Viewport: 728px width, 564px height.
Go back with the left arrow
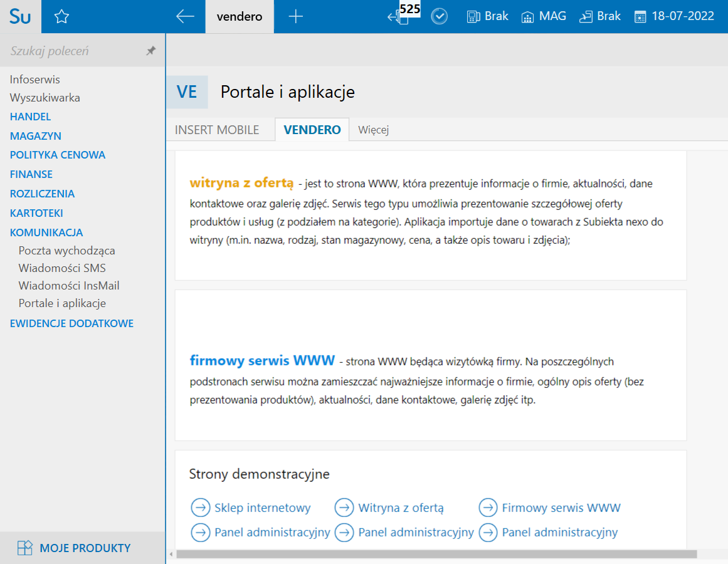click(185, 16)
